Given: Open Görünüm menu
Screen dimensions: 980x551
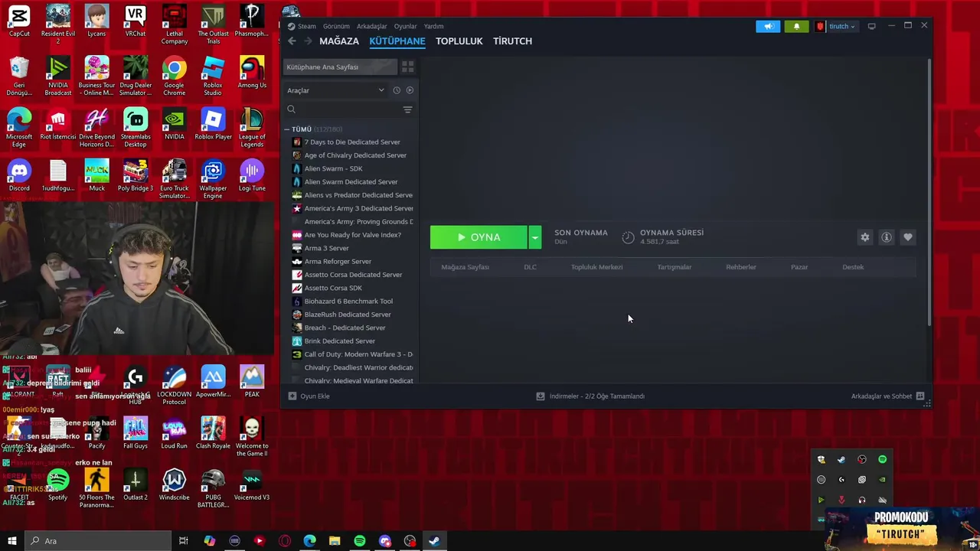Looking at the screenshot, I should (336, 26).
